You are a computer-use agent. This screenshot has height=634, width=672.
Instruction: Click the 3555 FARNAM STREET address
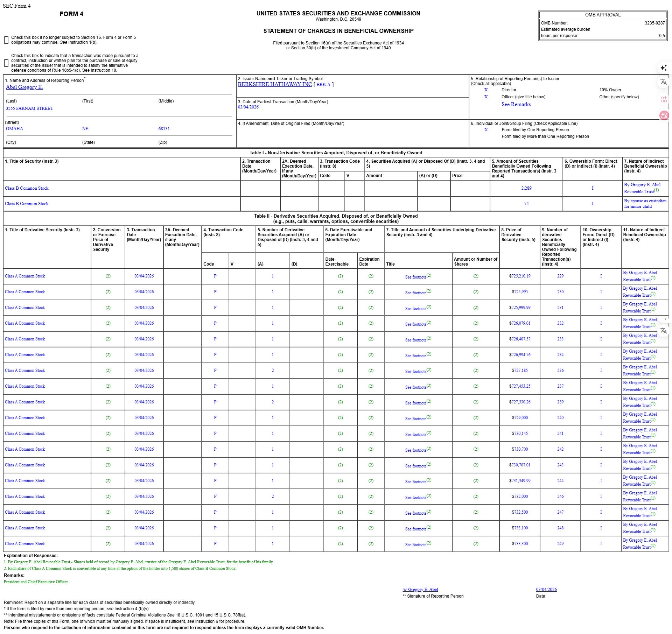29,108
